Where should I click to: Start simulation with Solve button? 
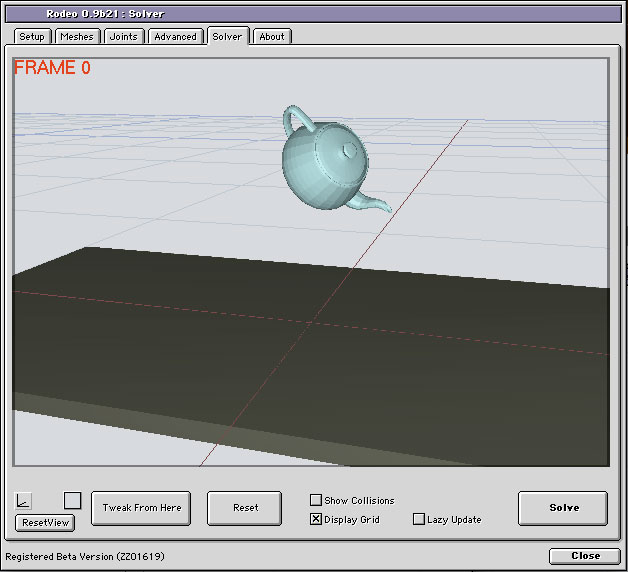563,508
